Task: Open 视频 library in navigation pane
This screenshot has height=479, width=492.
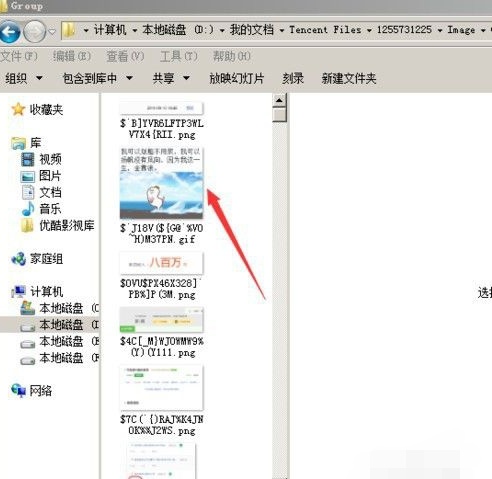Action: click(x=50, y=159)
